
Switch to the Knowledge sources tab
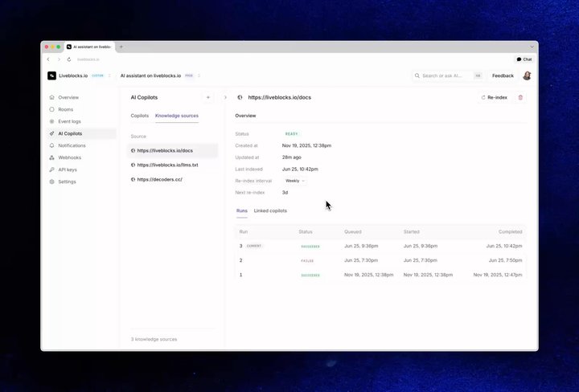point(177,116)
